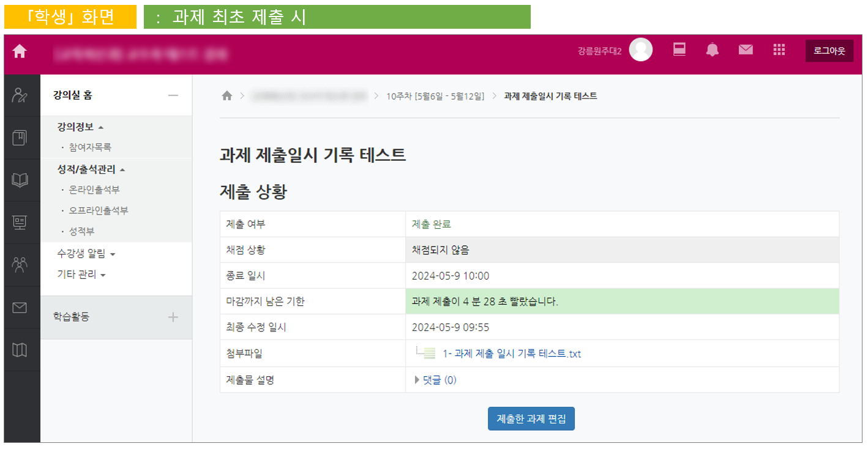Open the participants group icon in left sidebar
This screenshot has height=449, width=868.
coord(20,264)
